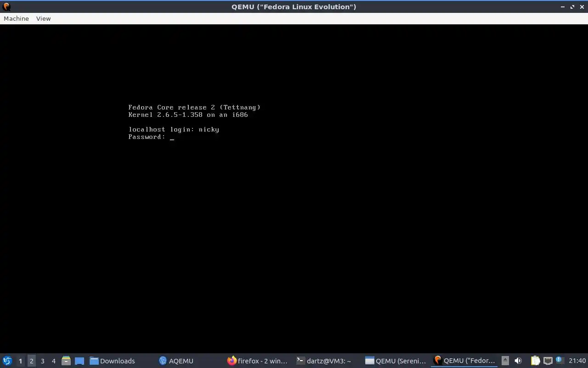Viewport: 588px width, 368px height.
Task: Launch file manager from quick launch
Action: [66, 361]
